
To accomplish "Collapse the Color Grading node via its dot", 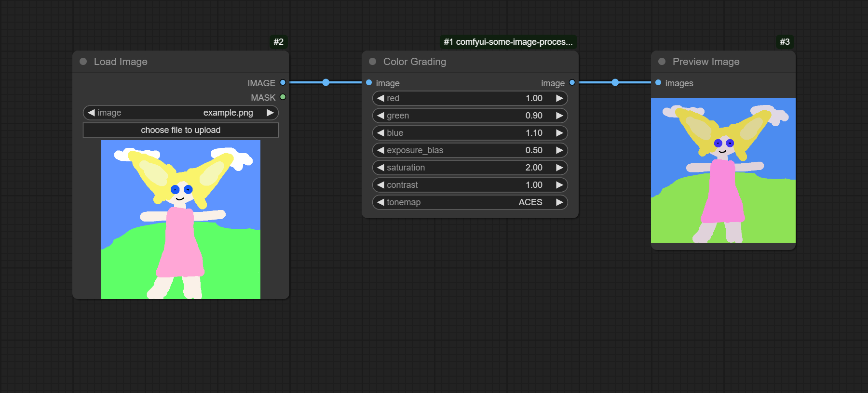I will [x=372, y=62].
